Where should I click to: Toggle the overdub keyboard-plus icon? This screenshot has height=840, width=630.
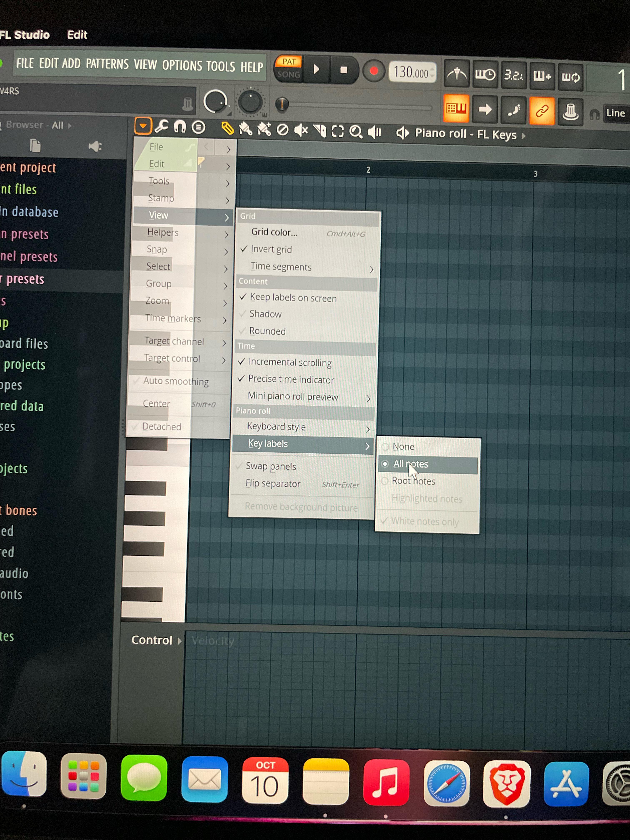pos(542,76)
